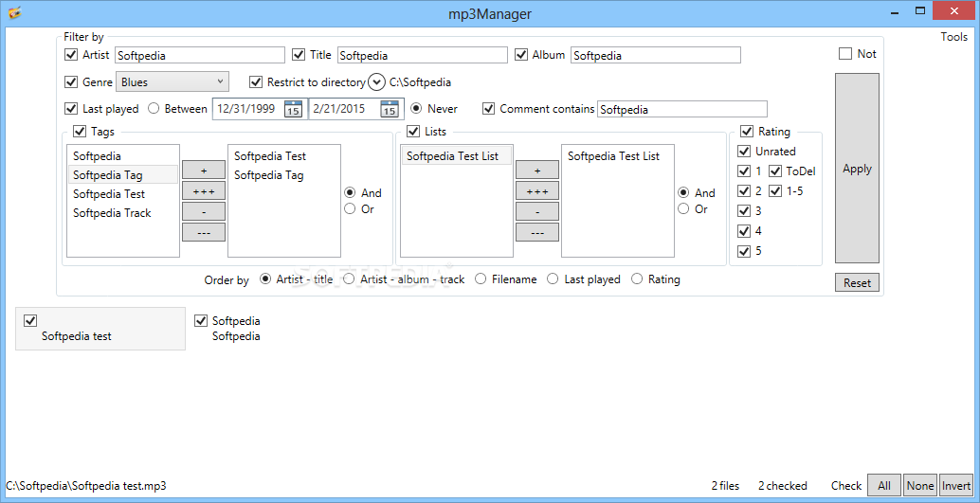Add all lists with +++ button in Lists

[x=537, y=190]
